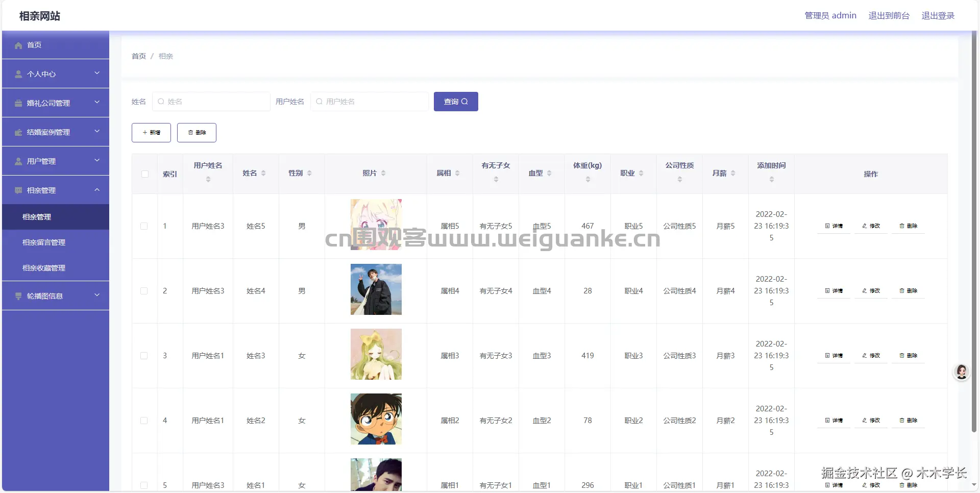Focus the 用户姓名 search input field
980x493 pixels.
click(369, 102)
